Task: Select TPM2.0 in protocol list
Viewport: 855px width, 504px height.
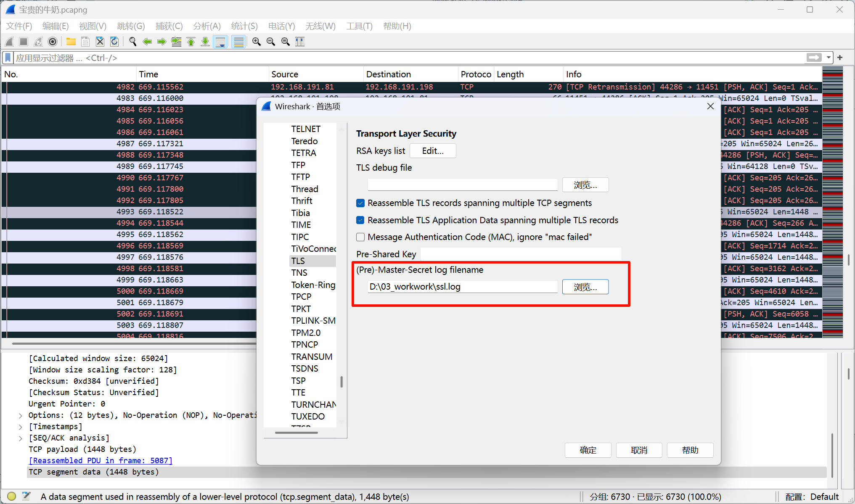Action: (306, 332)
